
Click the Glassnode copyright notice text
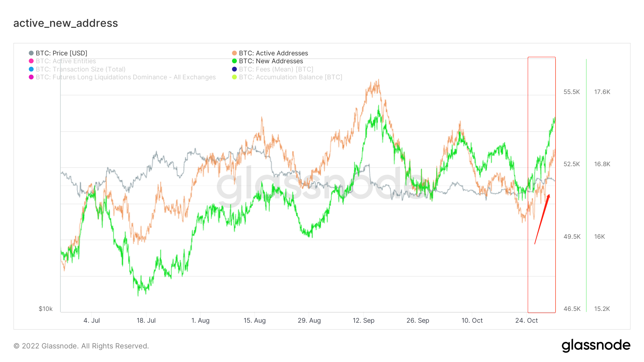coord(81,346)
